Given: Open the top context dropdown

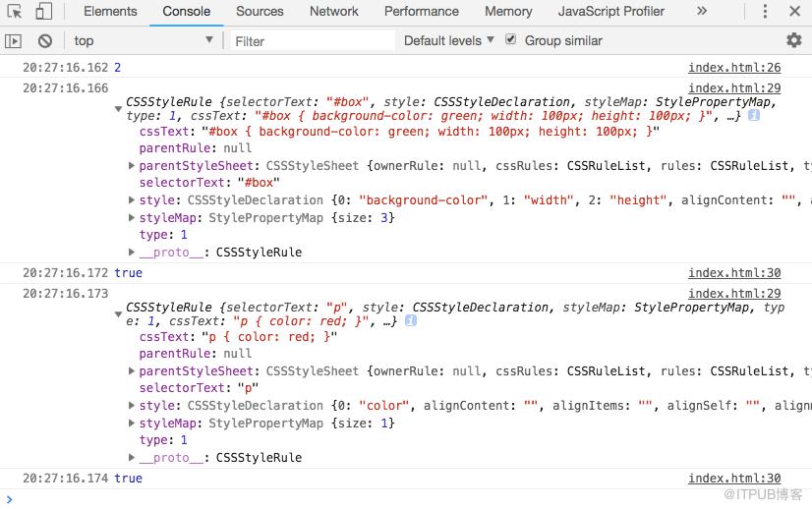Looking at the screenshot, I should tap(143, 40).
